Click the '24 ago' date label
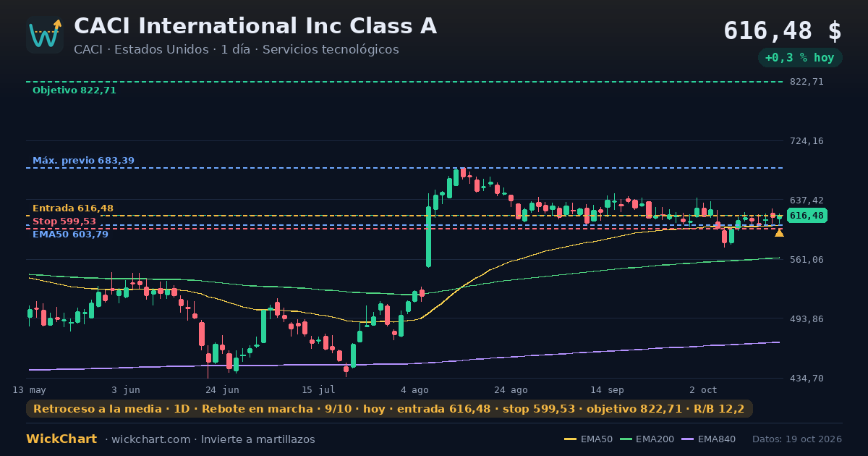This screenshot has height=456, width=868. click(511, 390)
